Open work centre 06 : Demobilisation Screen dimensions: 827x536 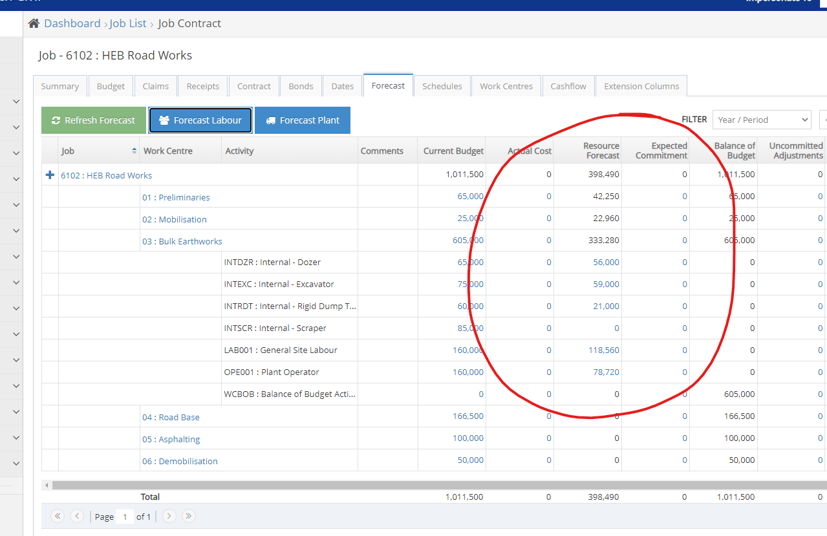(179, 461)
